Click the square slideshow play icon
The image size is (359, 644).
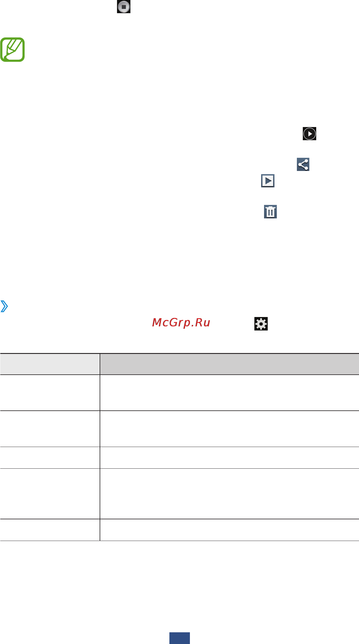point(268,181)
